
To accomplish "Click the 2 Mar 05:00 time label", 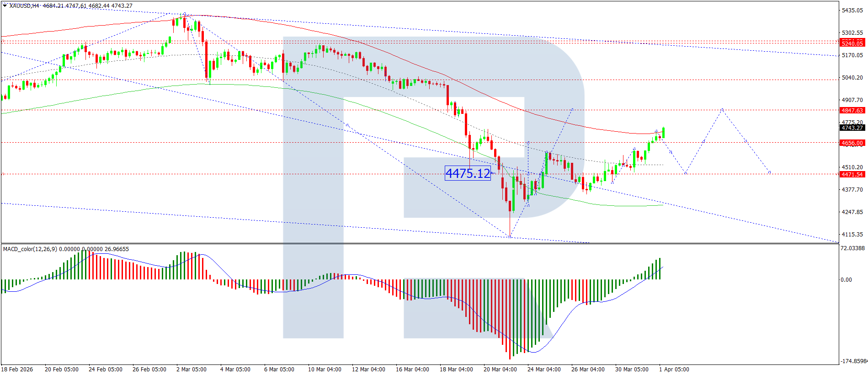I will (x=191, y=369).
